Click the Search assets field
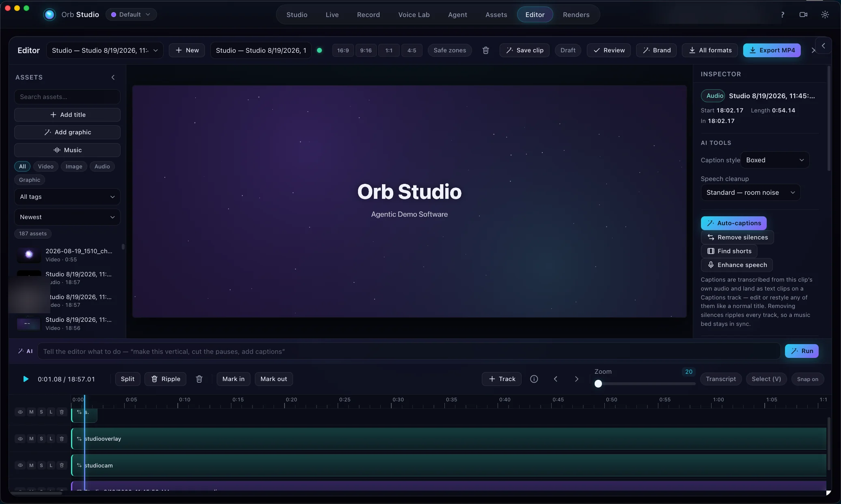Image resolution: width=841 pixels, height=504 pixels. click(67, 97)
